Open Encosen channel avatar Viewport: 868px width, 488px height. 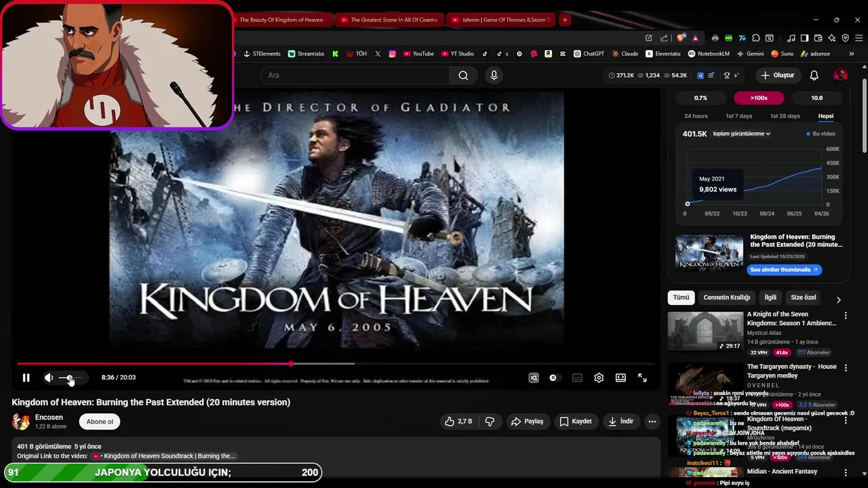point(21,422)
